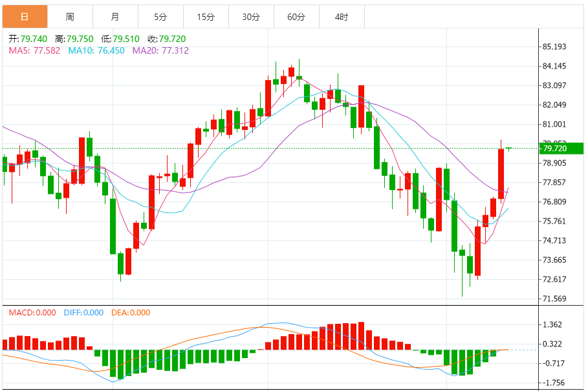Click the 收:79.720 closing price value
This screenshot has height=391, width=588.
[x=166, y=39]
